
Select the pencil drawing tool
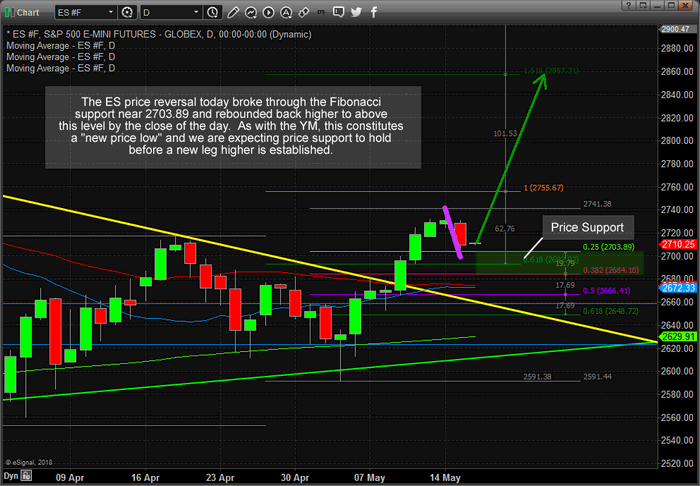[233, 12]
